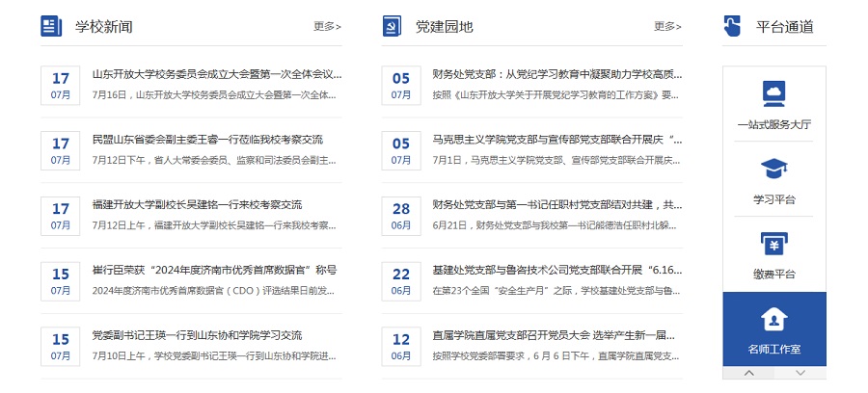This screenshot has width=868, height=393.
Task: Select the 缴费平台 label
Action: coord(773,275)
